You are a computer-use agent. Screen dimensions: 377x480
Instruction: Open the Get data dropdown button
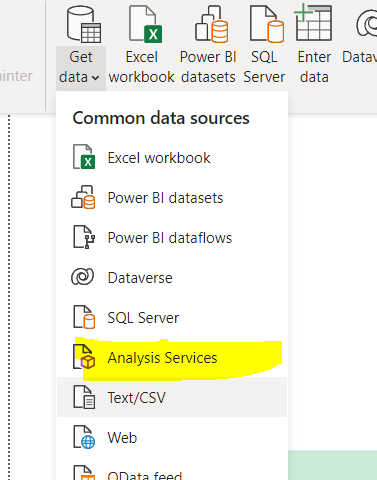[x=81, y=68]
